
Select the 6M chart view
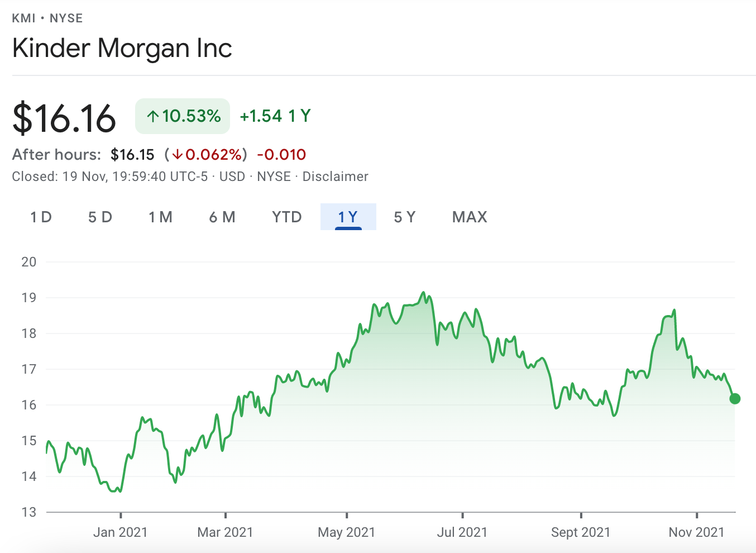tap(222, 217)
